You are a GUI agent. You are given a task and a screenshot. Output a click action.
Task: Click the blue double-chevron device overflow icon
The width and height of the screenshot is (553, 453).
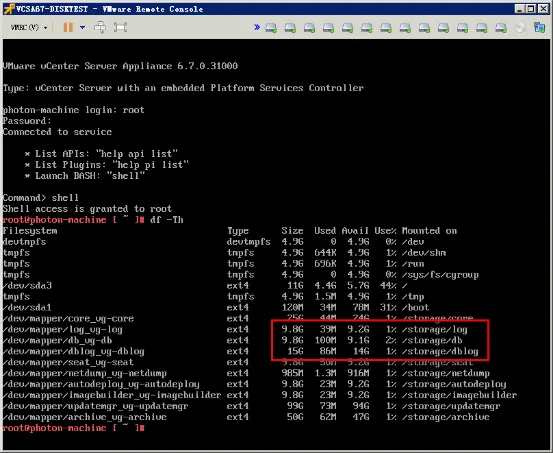[257, 27]
